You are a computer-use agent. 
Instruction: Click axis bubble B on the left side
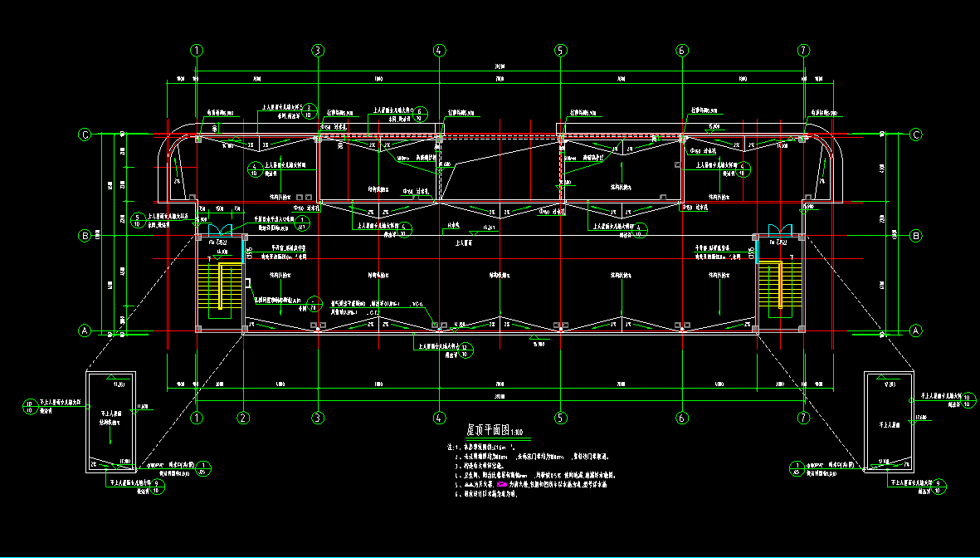tap(84, 236)
